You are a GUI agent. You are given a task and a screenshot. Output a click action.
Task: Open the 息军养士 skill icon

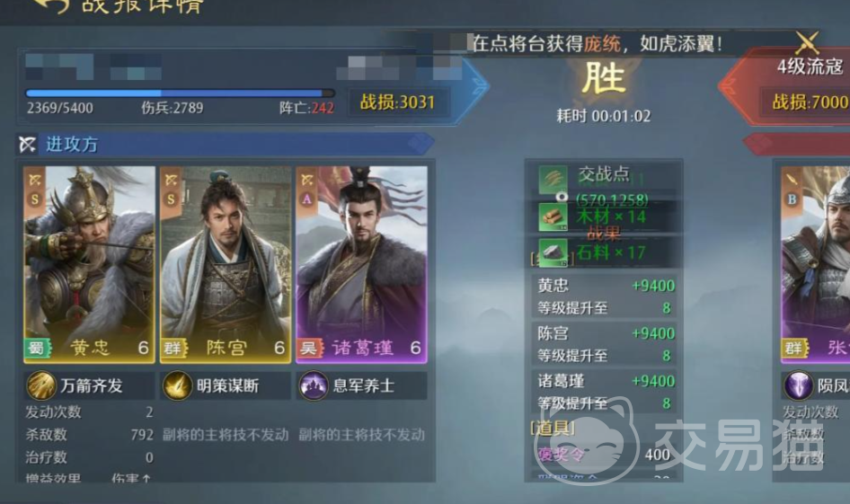(x=313, y=385)
